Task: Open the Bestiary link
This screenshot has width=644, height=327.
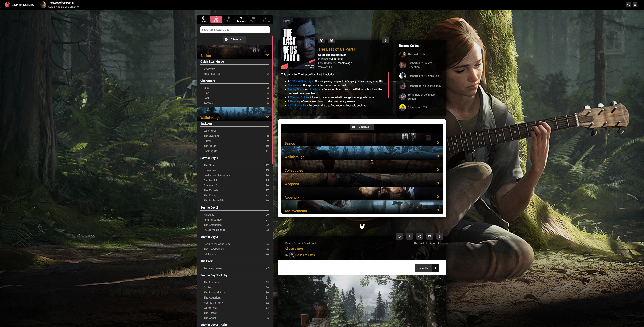Action: pos(295,101)
